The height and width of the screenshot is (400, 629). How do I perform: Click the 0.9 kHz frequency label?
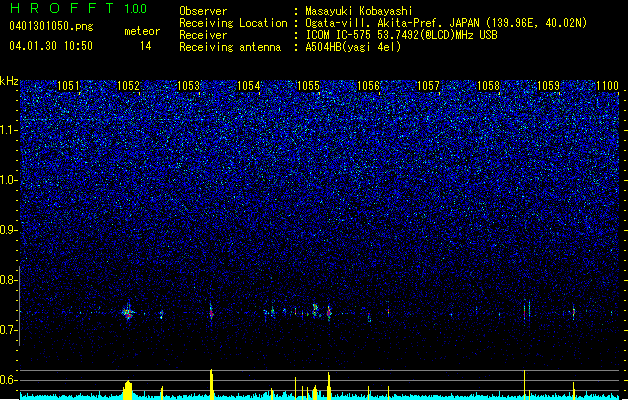9,230
